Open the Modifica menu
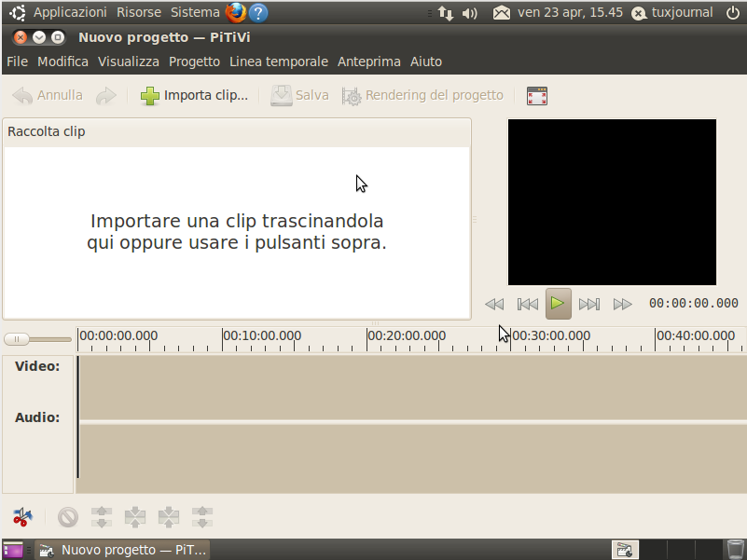Viewport: 747px width, 560px height. [62, 61]
